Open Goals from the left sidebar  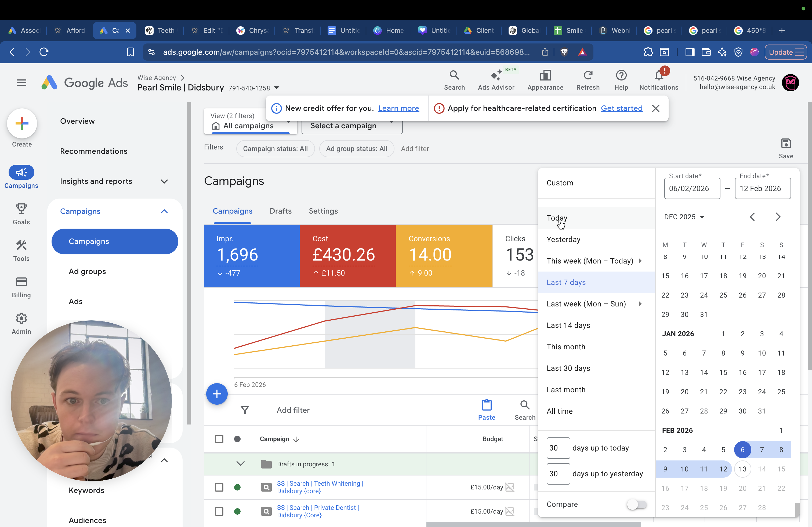[21, 214]
